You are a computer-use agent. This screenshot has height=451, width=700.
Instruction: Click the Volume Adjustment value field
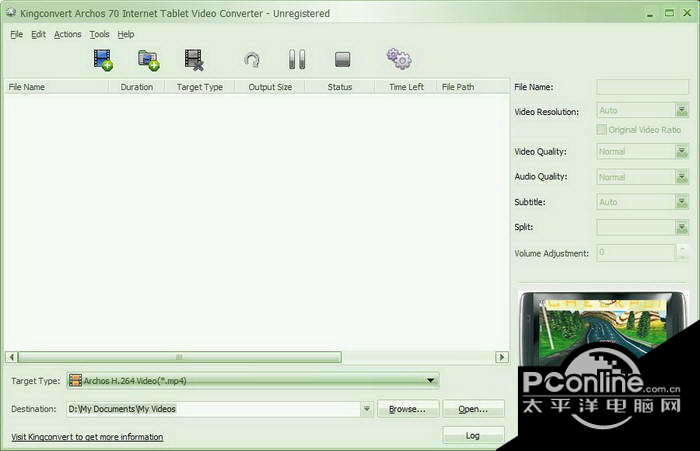point(636,253)
